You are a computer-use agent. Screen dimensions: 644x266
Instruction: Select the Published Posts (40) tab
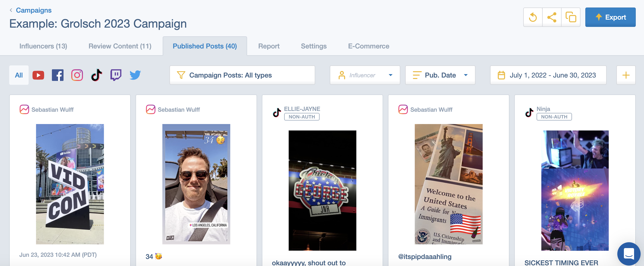pos(205,46)
